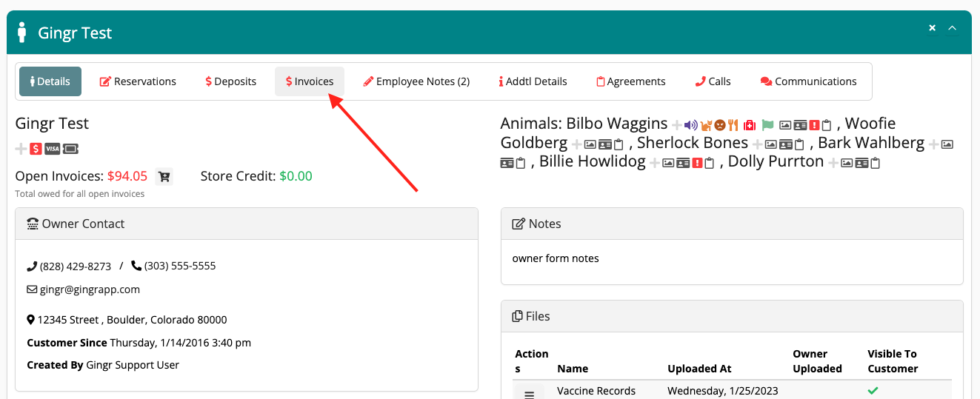Click Billie Howlidog's clipboard icon

710,163
